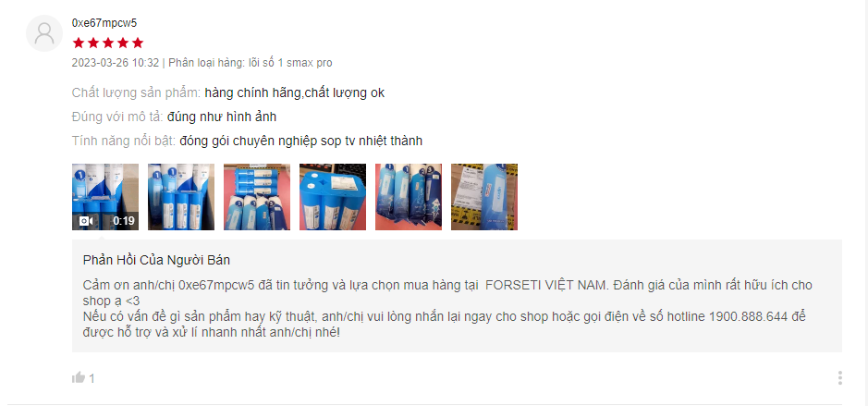Open the last photo with shipping label
The image size is (868, 406).
(x=484, y=197)
